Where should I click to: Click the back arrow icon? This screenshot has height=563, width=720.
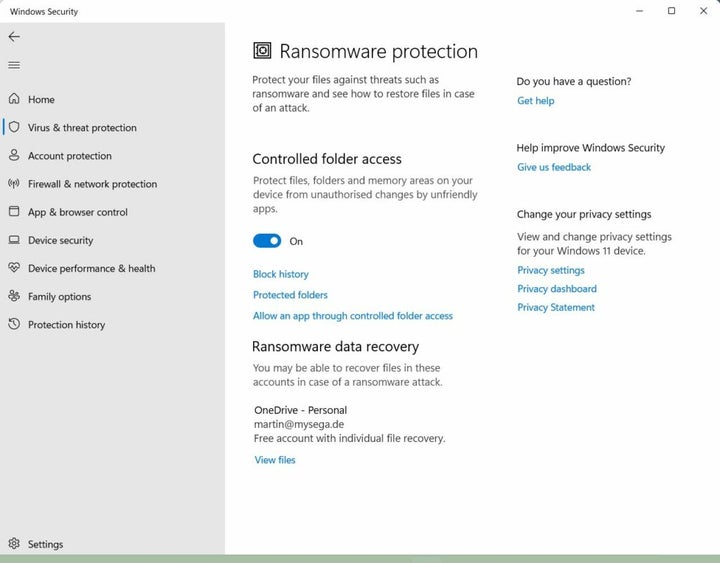(x=14, y=36)
